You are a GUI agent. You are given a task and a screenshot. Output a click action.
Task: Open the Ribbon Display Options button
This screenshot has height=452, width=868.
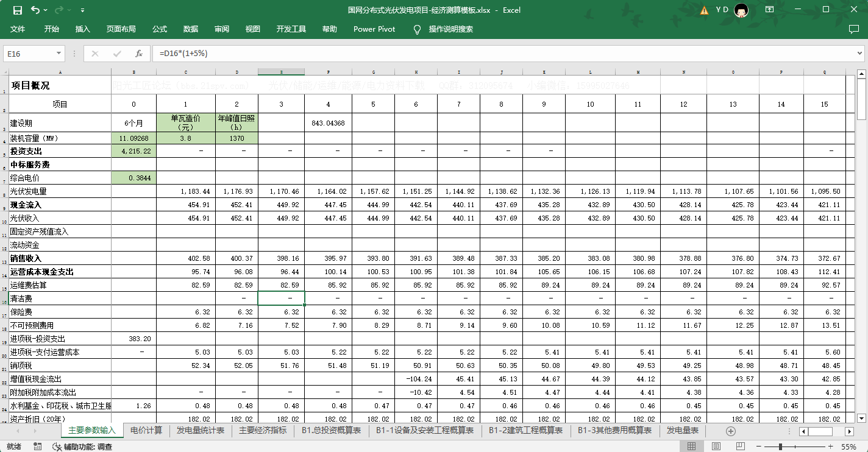[770, 10]
